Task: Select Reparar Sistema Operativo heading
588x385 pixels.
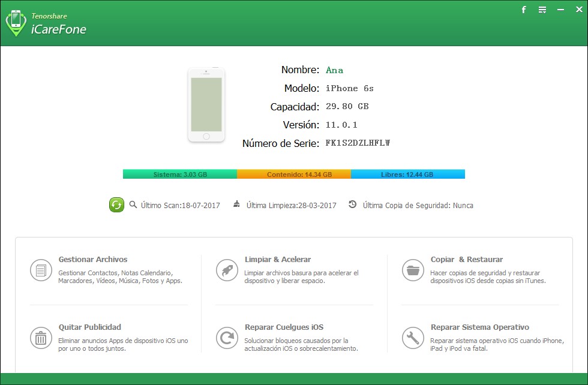Action: pos(480,327)
